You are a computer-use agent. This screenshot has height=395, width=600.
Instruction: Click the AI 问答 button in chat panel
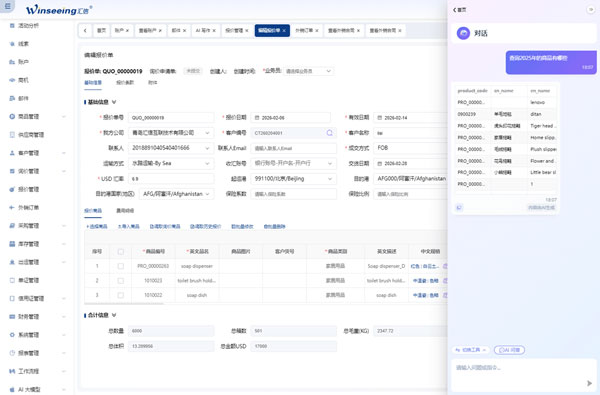(x=509, y=350)
